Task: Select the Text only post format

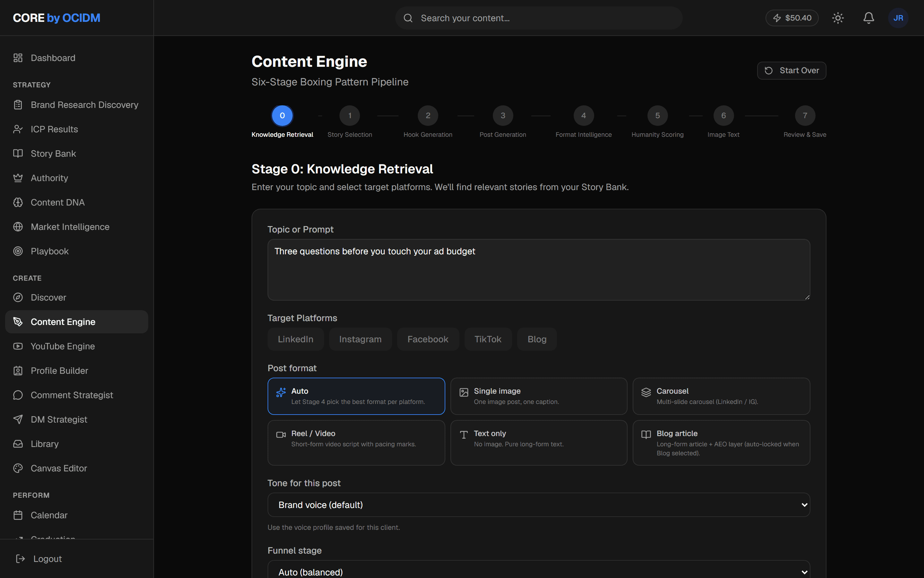Action: [539, 443]
